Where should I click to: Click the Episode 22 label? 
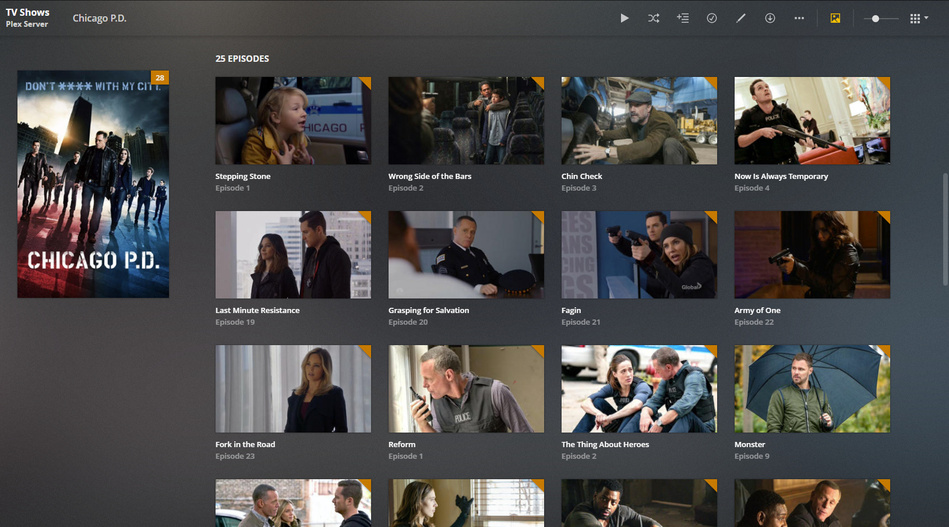754,322
